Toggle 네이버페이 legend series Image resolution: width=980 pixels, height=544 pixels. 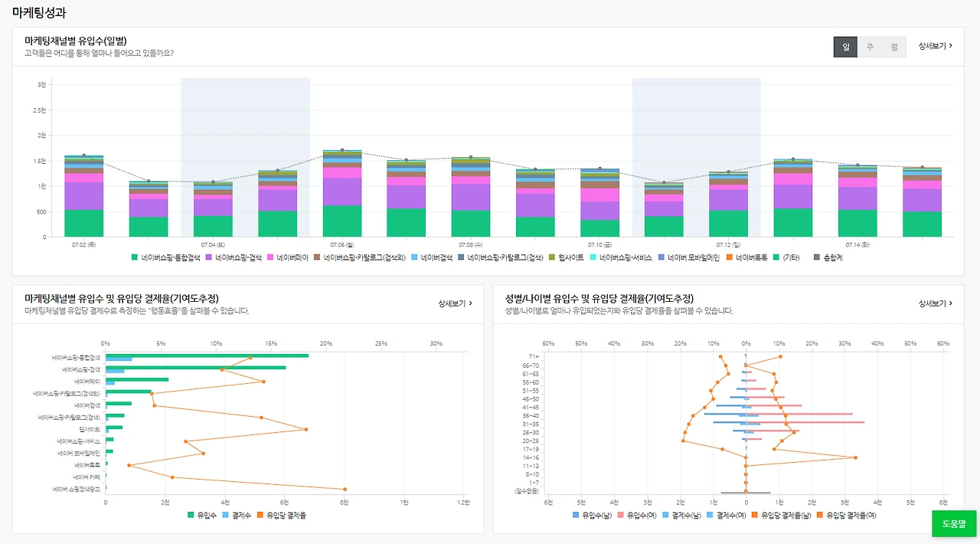tap(288, 258)
